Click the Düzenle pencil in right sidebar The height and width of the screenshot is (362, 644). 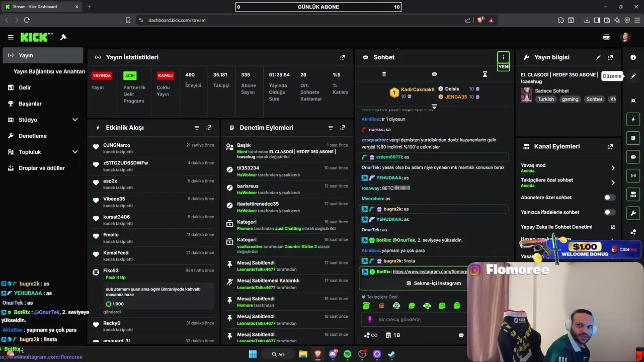pyautogui.click(x=633, y=76)
